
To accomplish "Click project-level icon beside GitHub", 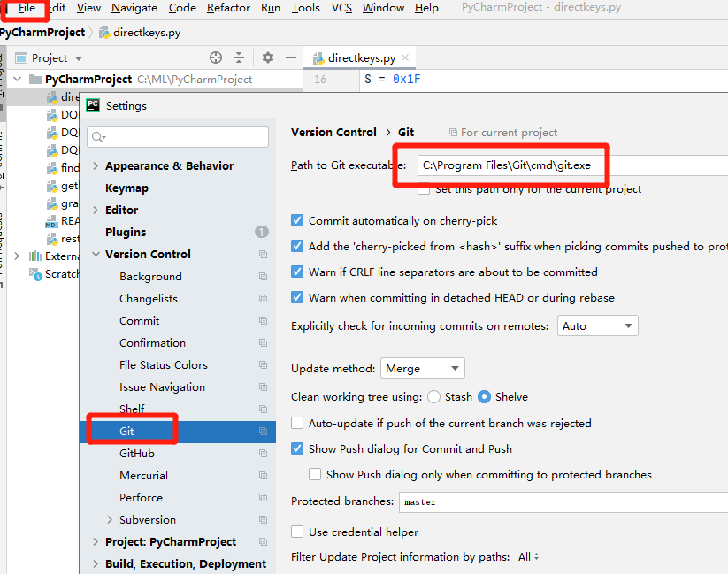I will (264, 453).
